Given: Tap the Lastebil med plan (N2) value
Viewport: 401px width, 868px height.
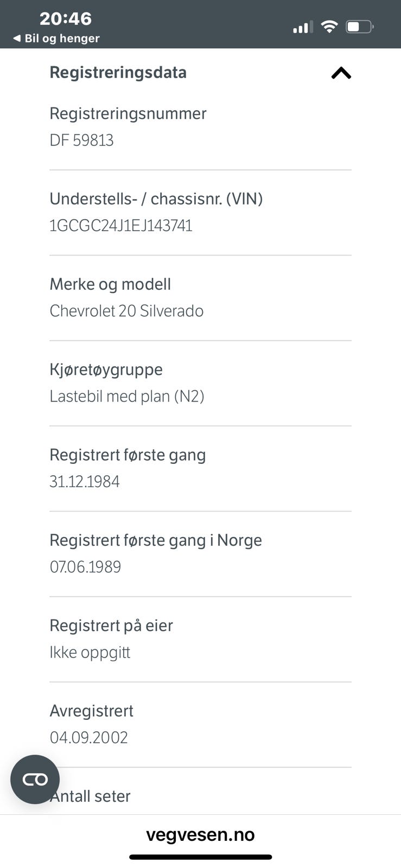Looking at the screenshot, I should 126,397.
